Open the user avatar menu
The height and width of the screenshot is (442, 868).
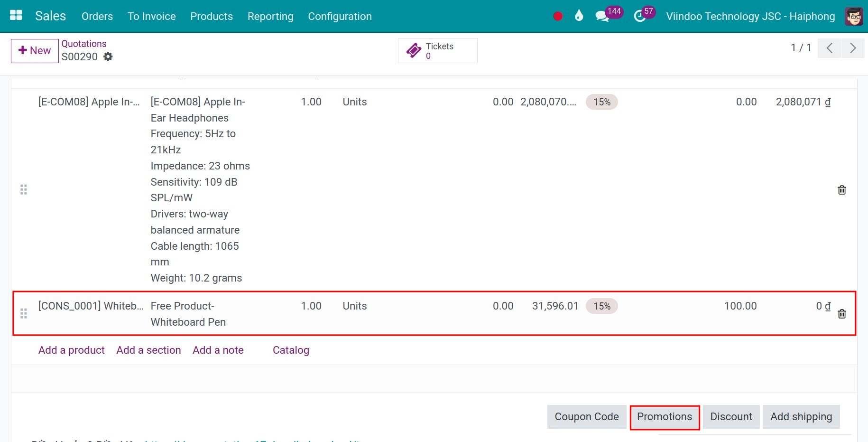854,16
